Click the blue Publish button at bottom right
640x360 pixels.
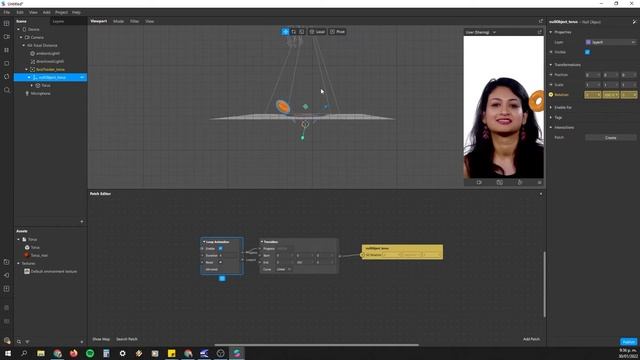coord(629,342)
